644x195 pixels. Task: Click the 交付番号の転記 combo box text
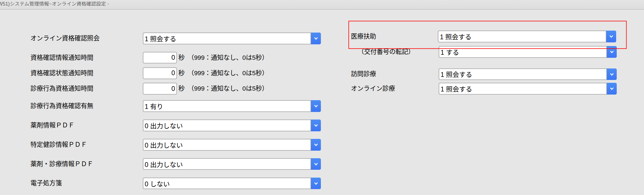point(522,53)
